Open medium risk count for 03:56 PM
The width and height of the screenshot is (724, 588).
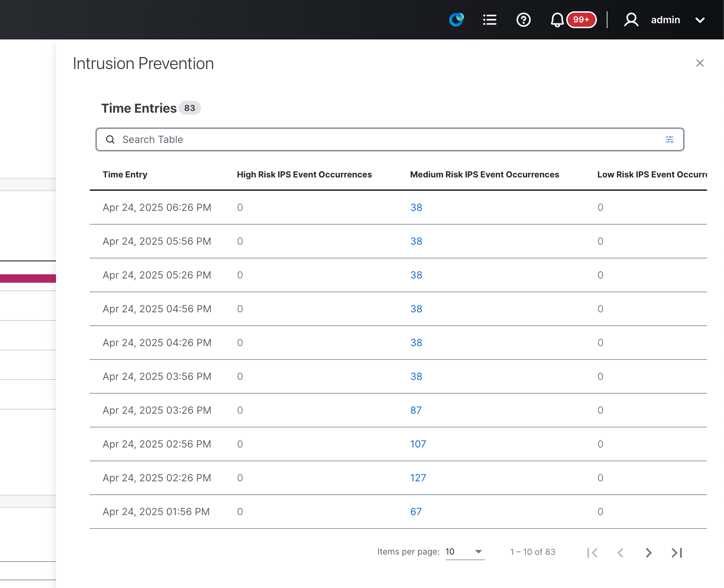tap(416, 376)
